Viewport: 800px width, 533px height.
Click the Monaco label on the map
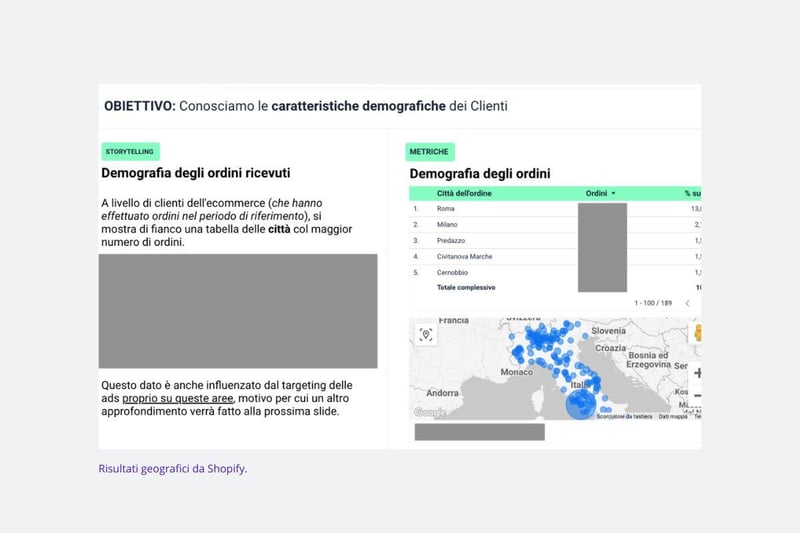(x=516, y=372)
